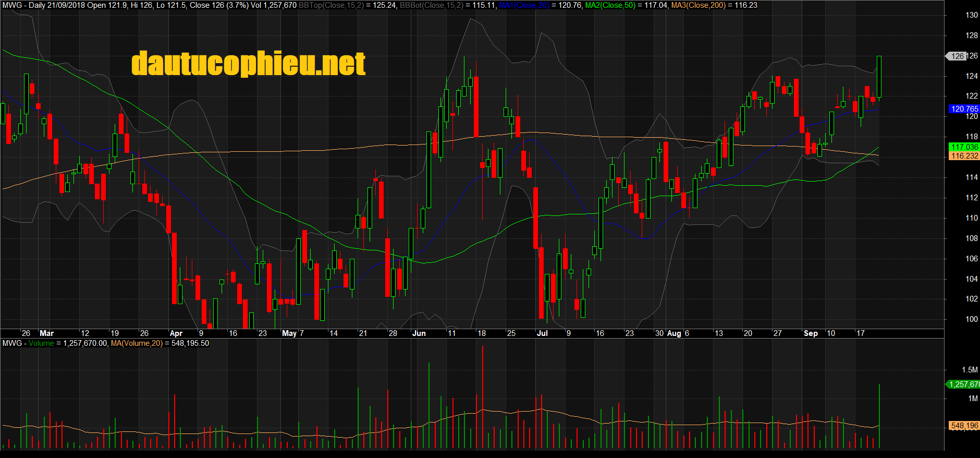The width and height of the screenshot is (980, 458).
Task: Select the green 117.036 price tag
Action: [x=964, y=147]
